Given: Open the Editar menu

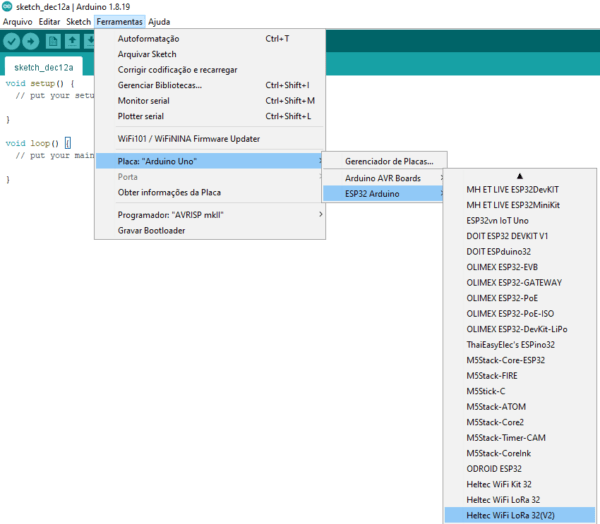Looking at the screenshot, I should point(49,22).
